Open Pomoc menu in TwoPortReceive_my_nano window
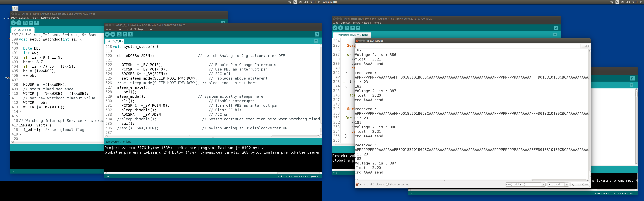Screen dimensions: 644x201 [377, 23]
